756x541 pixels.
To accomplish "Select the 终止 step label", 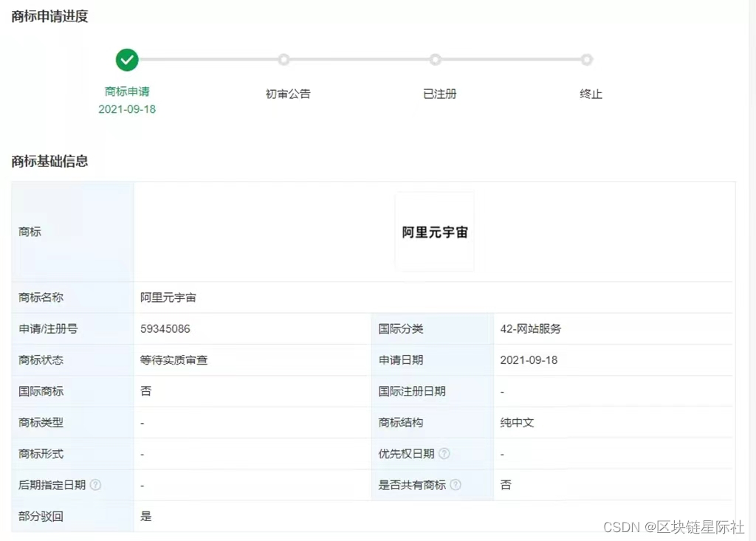I will 591,94.
